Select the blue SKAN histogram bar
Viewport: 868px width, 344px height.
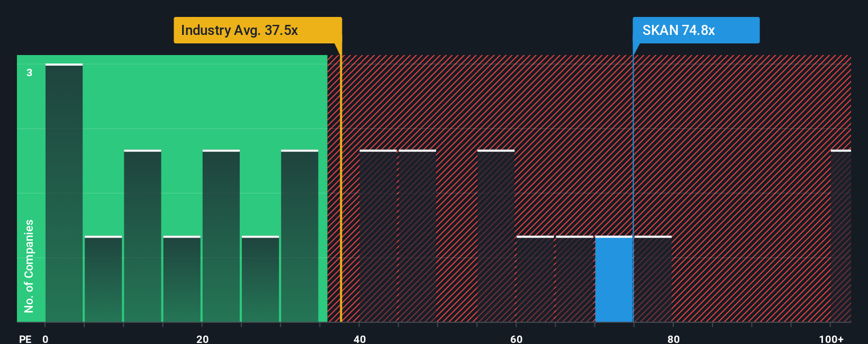pyautogui.click(x=614, y=279)
